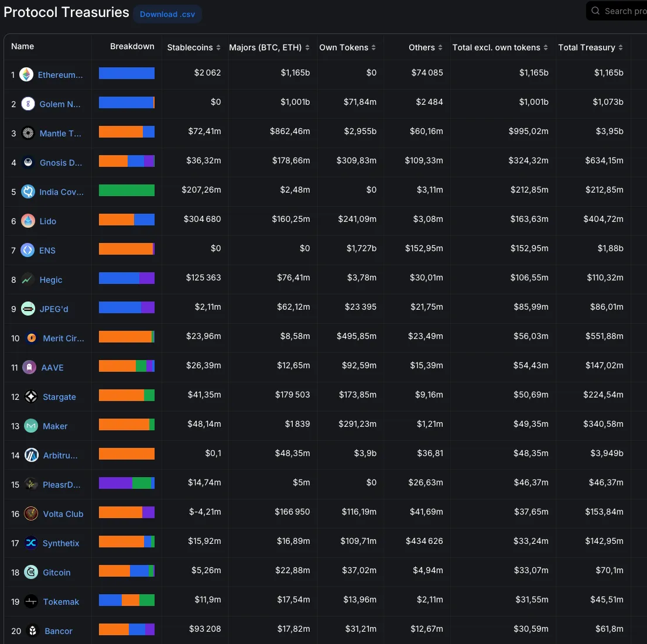Image resolution: width=647 pixels, height=644 pixels.
Task: Click the AAVE ghost logo icon
Action: pos(29,367)
